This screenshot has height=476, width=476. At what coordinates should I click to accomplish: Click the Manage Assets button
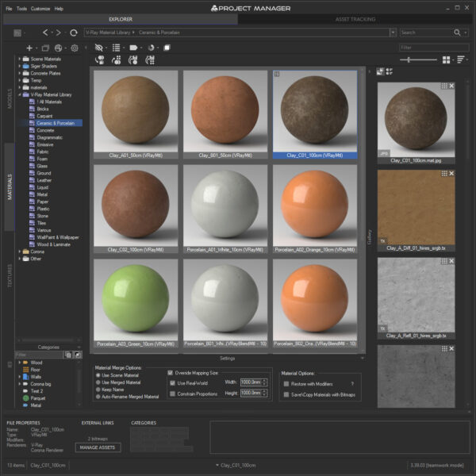tap(98, 447)
